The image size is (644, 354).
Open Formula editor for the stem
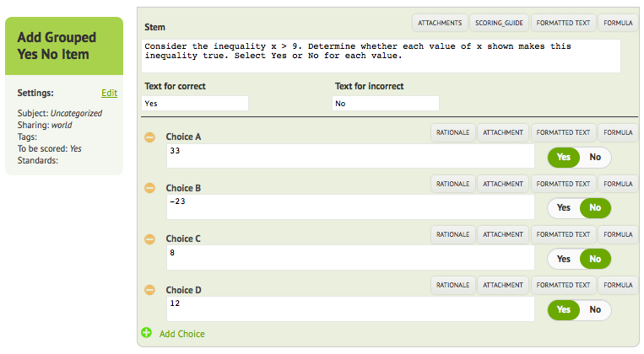tap(618, 23)
